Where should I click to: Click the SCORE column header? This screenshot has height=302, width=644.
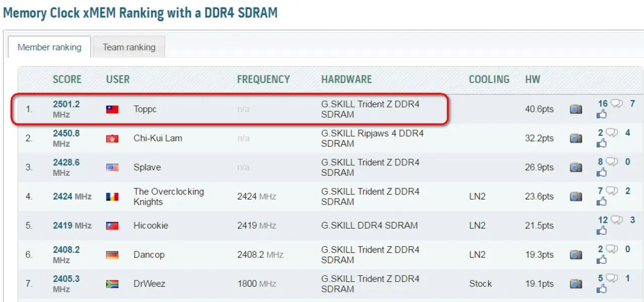pyautogui.click(x=67, y=79)
